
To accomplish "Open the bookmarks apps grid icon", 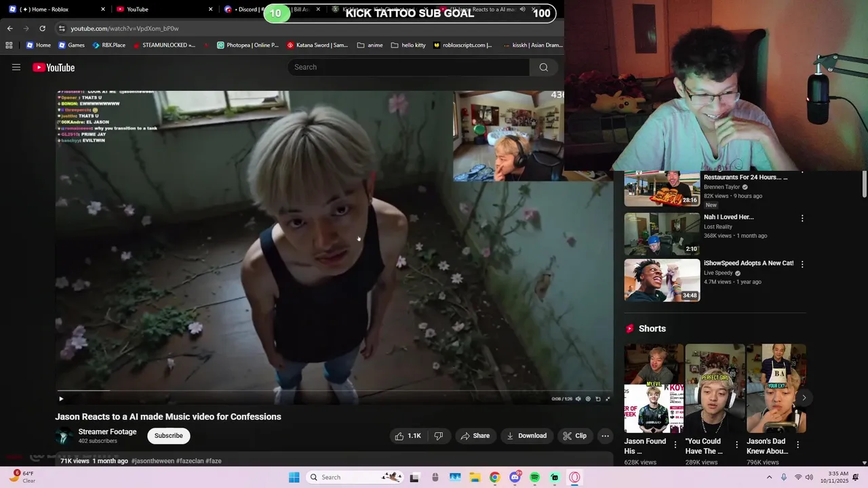I will point(9,45).
